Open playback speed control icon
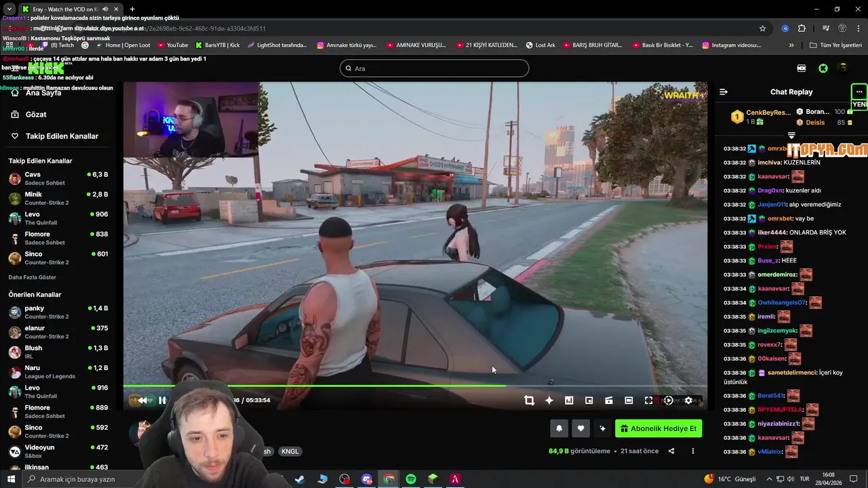868x488 pixels. 669,401
